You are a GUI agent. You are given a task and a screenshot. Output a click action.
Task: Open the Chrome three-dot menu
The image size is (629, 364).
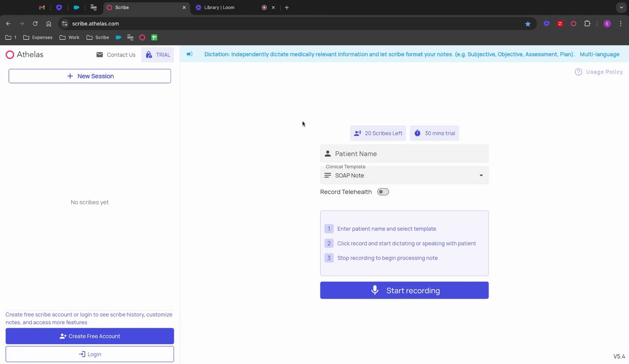621,24
